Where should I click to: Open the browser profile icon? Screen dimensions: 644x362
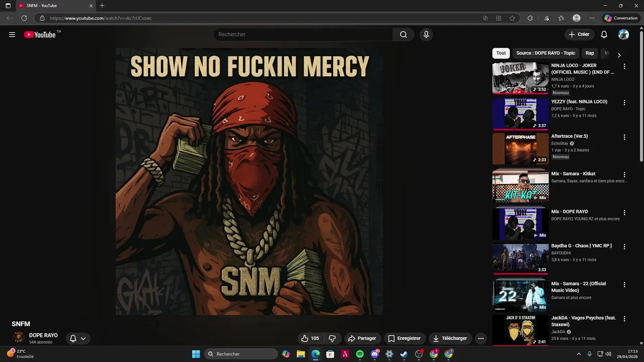[577, 18]
